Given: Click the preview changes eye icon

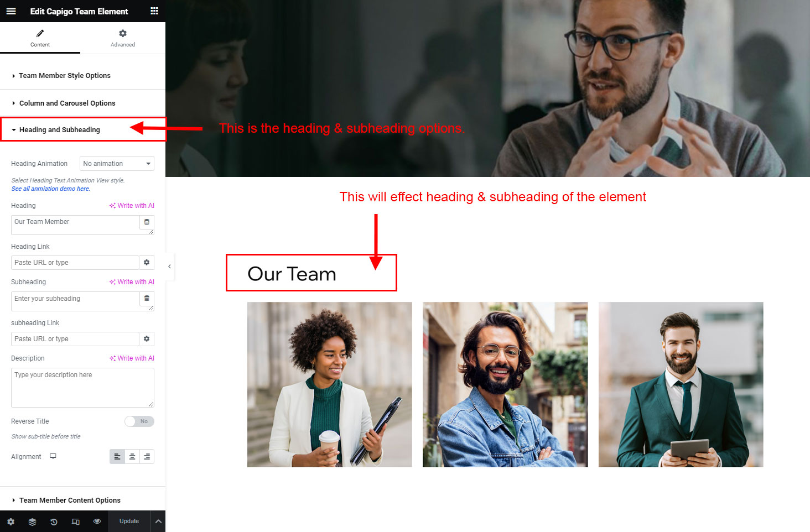Looking at the screenshot, I should point(97,521).
